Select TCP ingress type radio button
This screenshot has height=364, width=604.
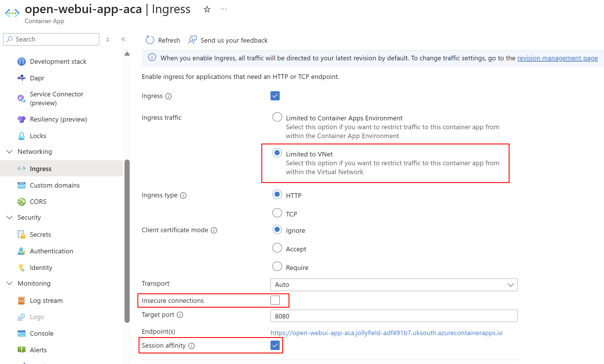tap(277, 213)
